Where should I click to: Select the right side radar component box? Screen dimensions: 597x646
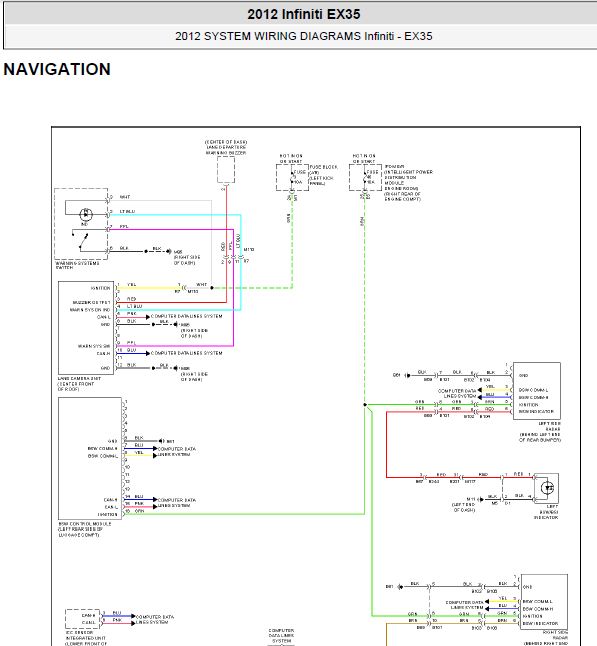544,601
